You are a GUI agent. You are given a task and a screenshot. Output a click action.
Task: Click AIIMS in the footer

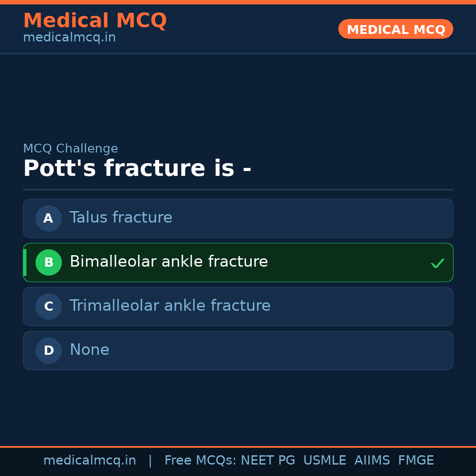click(372, 461)
